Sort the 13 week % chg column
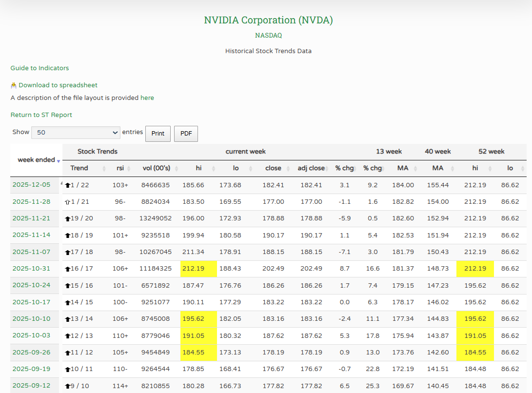Viewport: 532px width, 393px height. tap(383, 168)
